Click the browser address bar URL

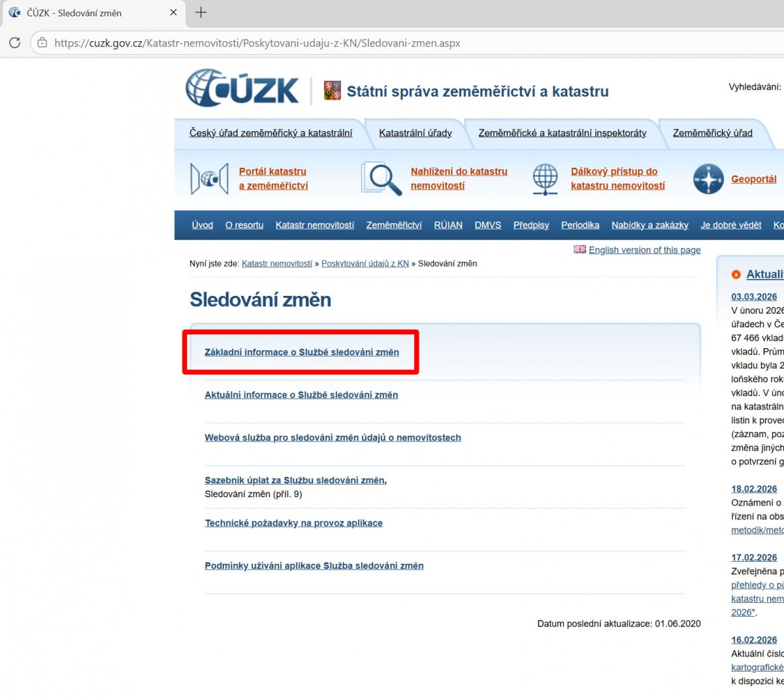257,43
